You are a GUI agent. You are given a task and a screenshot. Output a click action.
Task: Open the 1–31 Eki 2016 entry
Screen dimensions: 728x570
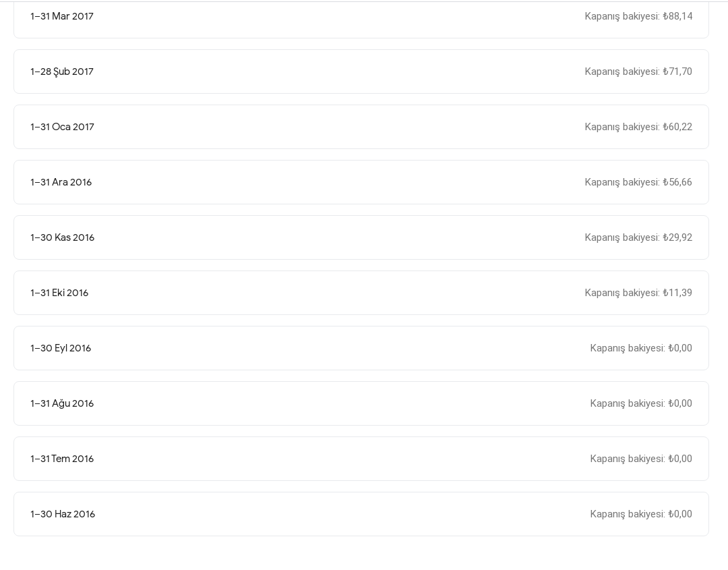pos(361,293)
